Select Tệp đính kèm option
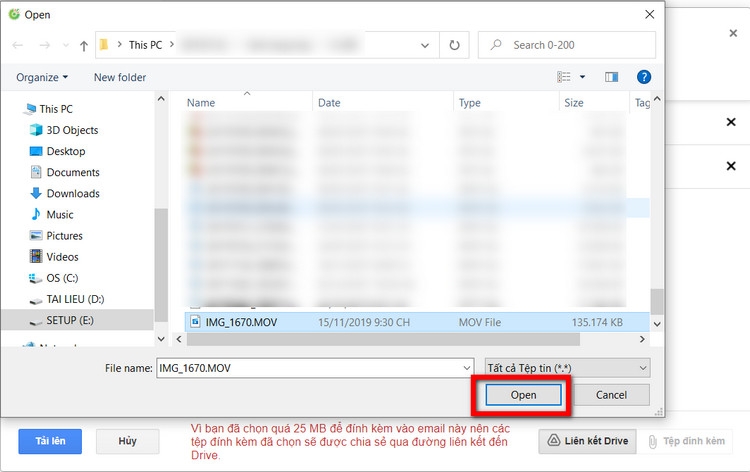 click(x=686, y=441)
